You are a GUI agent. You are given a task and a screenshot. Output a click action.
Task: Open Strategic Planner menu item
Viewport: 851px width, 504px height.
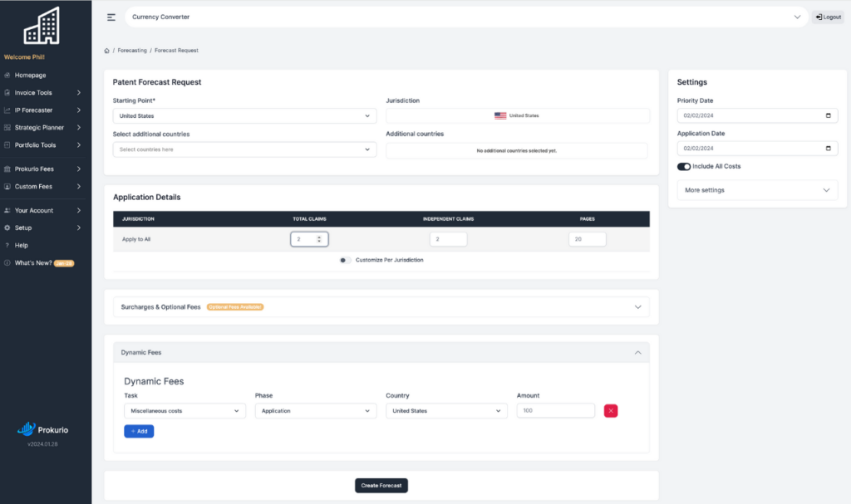[39, 128]
